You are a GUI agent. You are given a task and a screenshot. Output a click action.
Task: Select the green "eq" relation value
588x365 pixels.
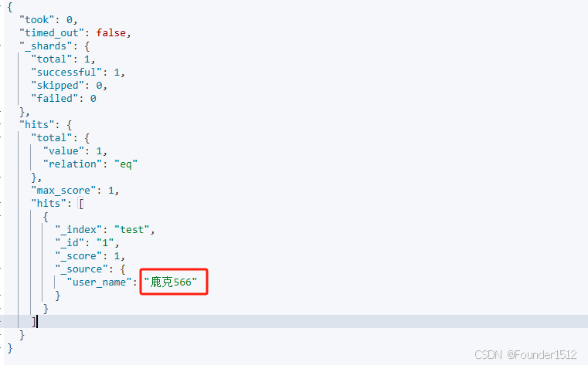point(126,164)
